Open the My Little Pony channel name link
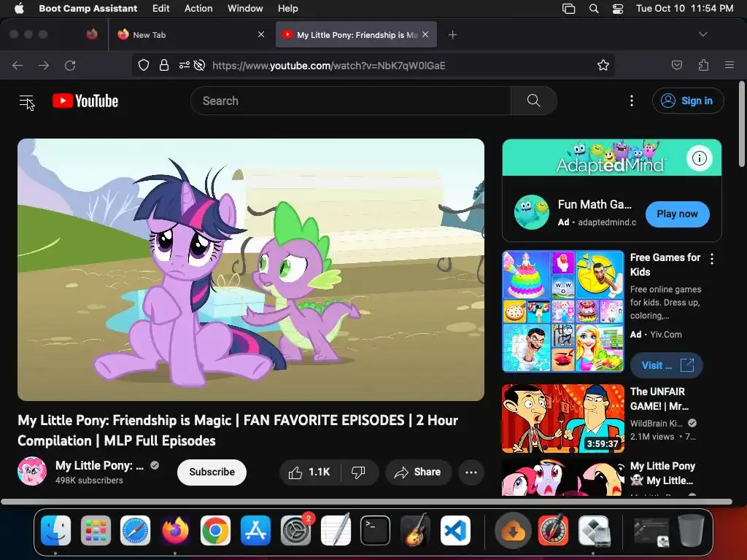 point(99,465)
